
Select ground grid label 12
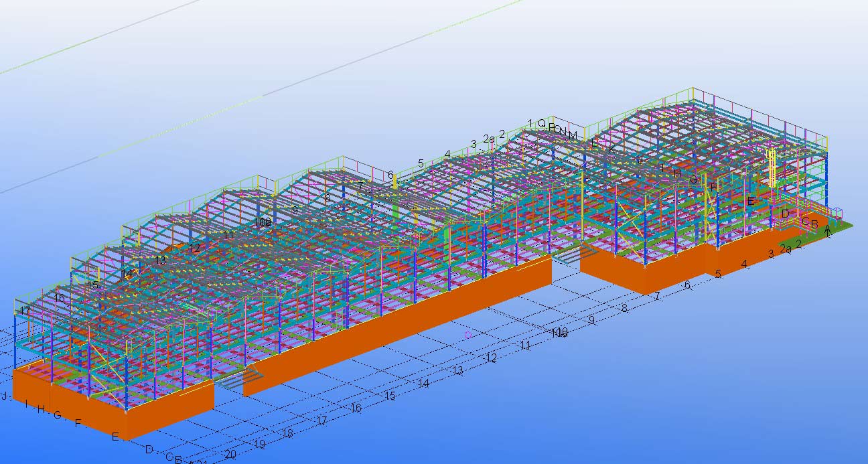[492, 358]
